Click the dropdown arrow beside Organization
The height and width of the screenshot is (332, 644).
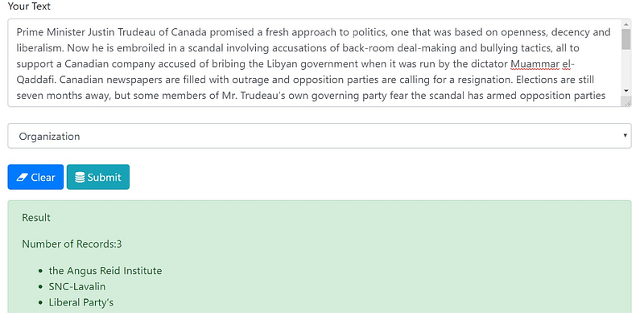point(625,135)
